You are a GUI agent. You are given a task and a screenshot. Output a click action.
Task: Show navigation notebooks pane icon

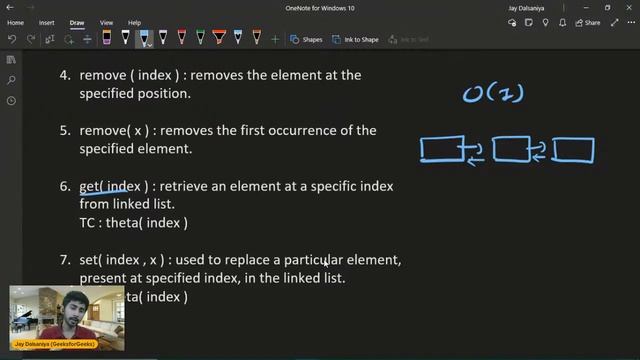[x=11, y=60]
